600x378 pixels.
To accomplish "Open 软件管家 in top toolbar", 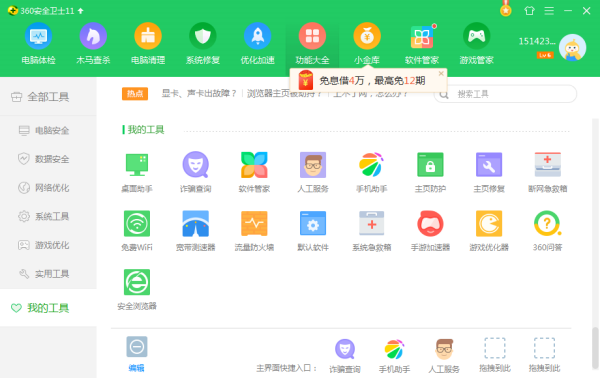I will (x=422, y=43).
